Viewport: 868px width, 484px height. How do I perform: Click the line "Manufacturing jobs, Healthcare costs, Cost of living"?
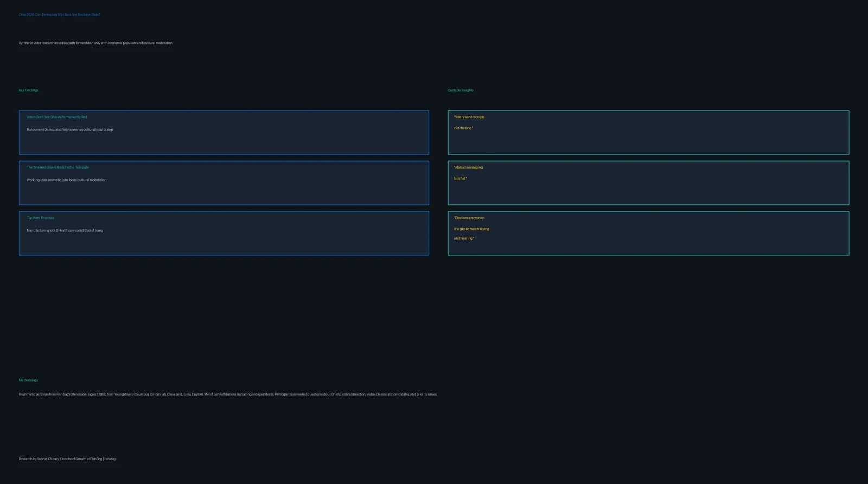click(x=65, y=230)
